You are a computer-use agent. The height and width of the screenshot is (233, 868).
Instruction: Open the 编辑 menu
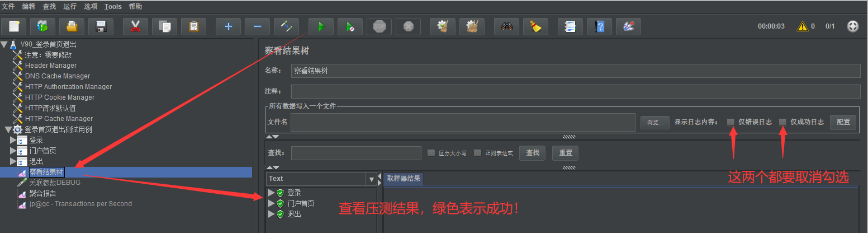point(29,7)
